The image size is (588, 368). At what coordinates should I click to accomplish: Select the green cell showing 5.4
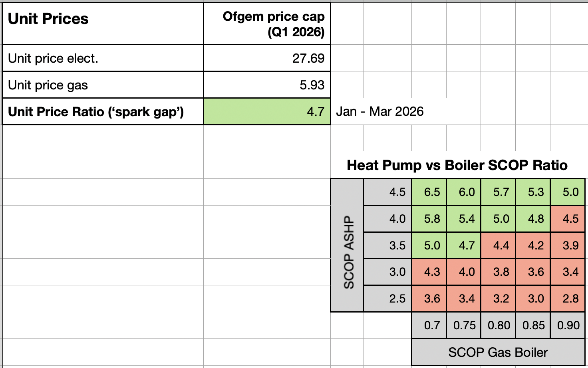(467, 219)
